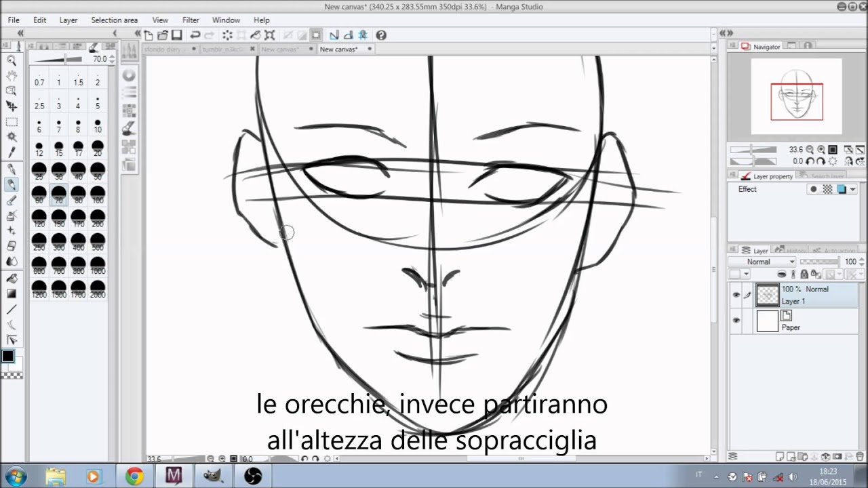Toggle the snap to grid icon
The image size is (868, 488).
coord(363,35)
